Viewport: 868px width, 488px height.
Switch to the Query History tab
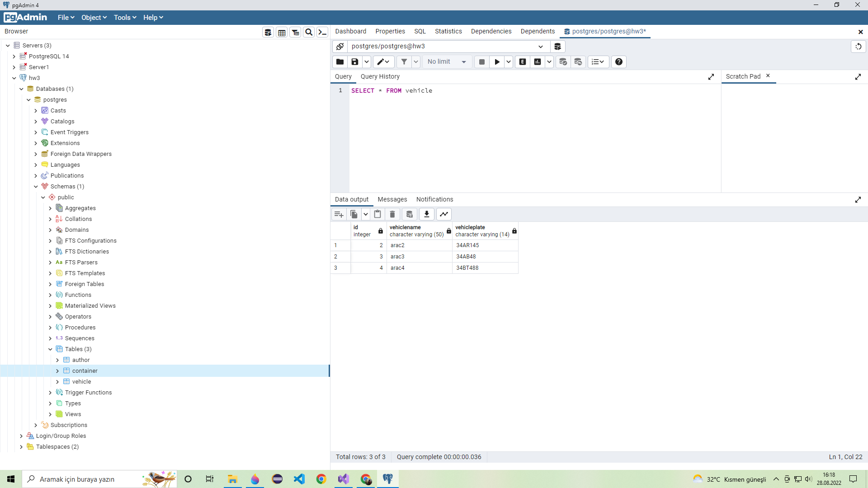(380, 76)
